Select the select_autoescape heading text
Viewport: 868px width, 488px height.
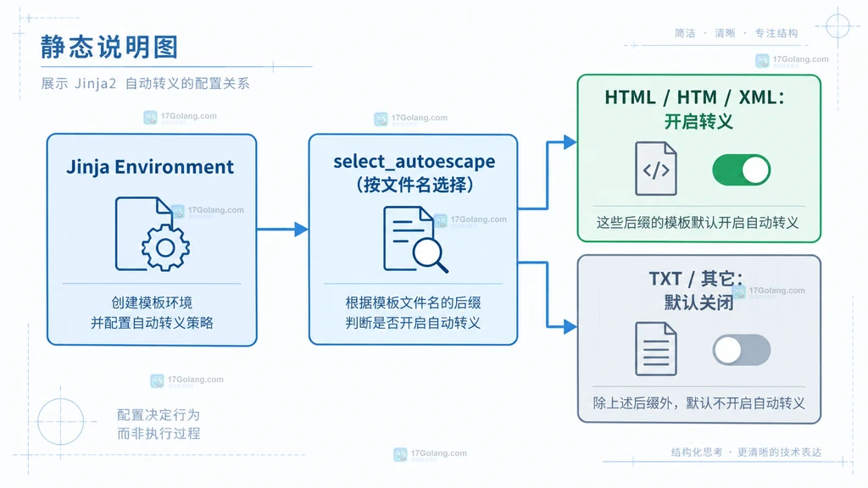tap(414, 162)
